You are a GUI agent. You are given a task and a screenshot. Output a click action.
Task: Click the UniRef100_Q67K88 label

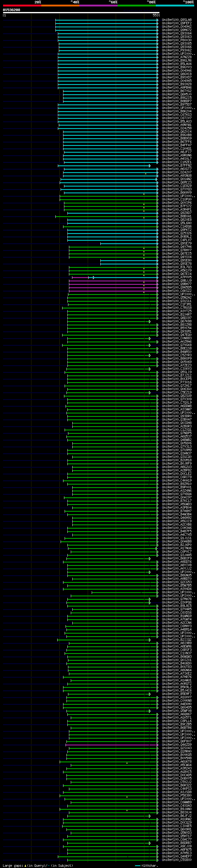[177, 321]
